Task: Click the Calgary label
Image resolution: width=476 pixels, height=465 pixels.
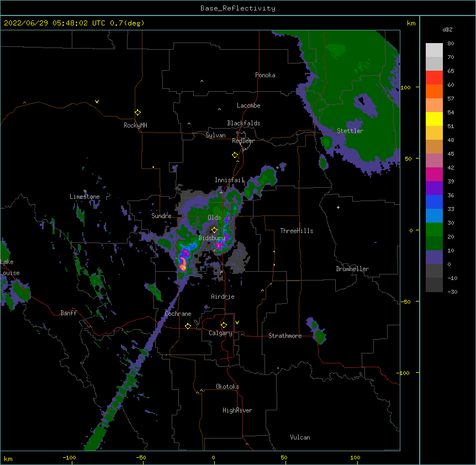Action: pyautogui.click(x=220, y=333)
